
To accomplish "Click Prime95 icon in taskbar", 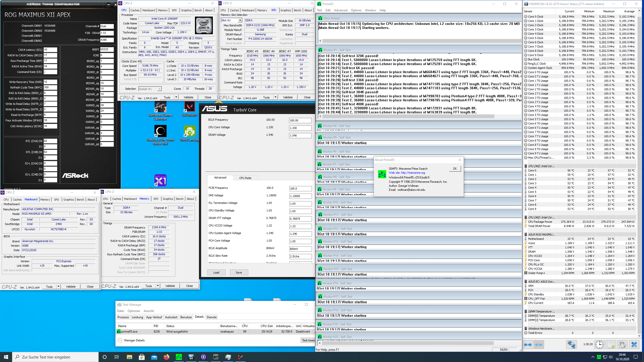I will click(179, 357).
